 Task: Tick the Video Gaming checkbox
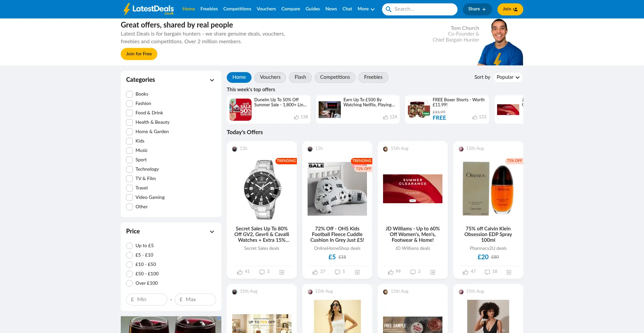129,198
